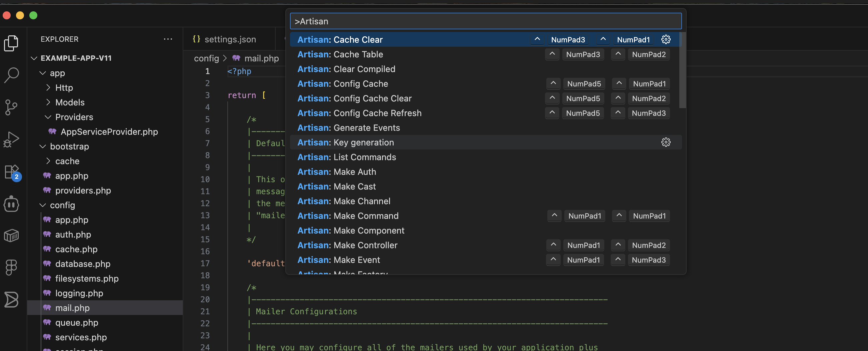Open the robot-face icon in the activity bar

click(11, 204)
